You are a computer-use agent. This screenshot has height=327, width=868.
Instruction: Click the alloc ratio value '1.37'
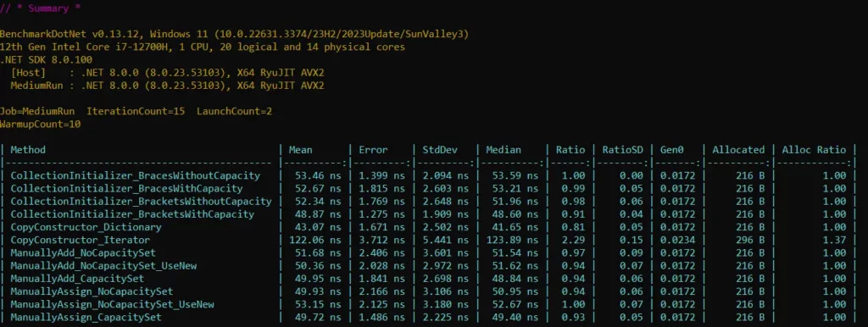(x=834, y=240)
